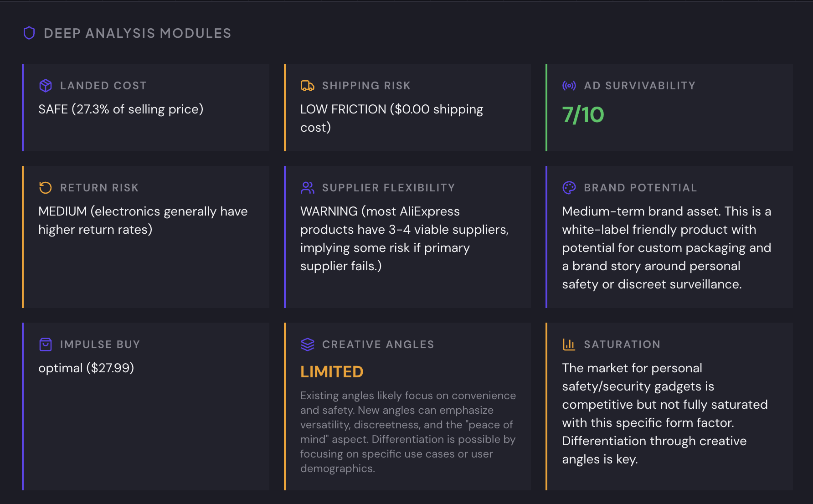Click the palette icon on Brand Potential card
The image size is (813, 504).
568,187
